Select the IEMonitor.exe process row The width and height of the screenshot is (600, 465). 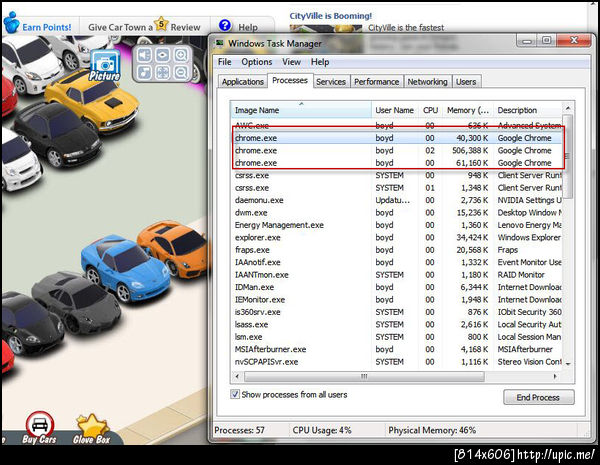(397, 300)
